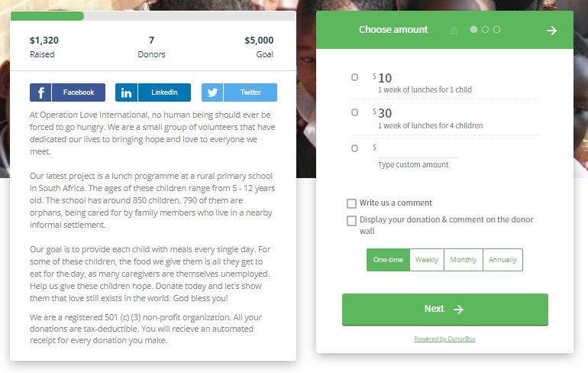Image resolution: width=588 pixels, height=373 pixels.
Task: Enable the Write us a comment checkbox
Action: click(352, 203)
